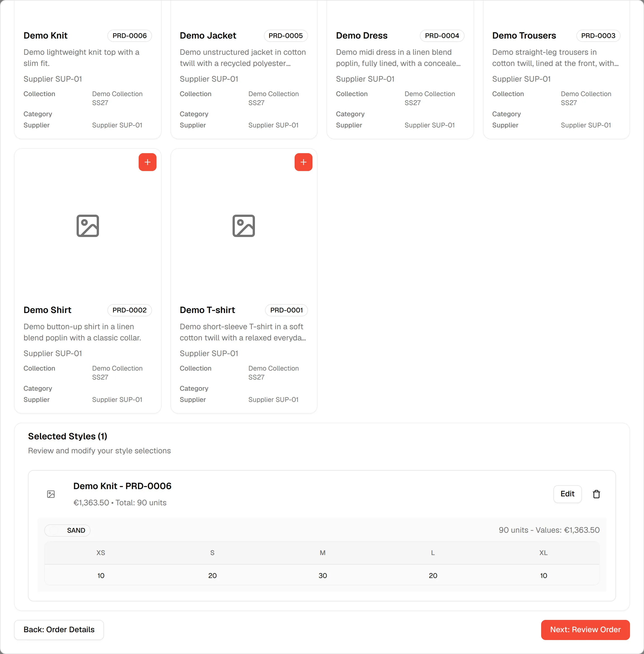Click the XL quantity value 10
The width and height of the screenshot is (644, 654).
(x=543, y=575)
